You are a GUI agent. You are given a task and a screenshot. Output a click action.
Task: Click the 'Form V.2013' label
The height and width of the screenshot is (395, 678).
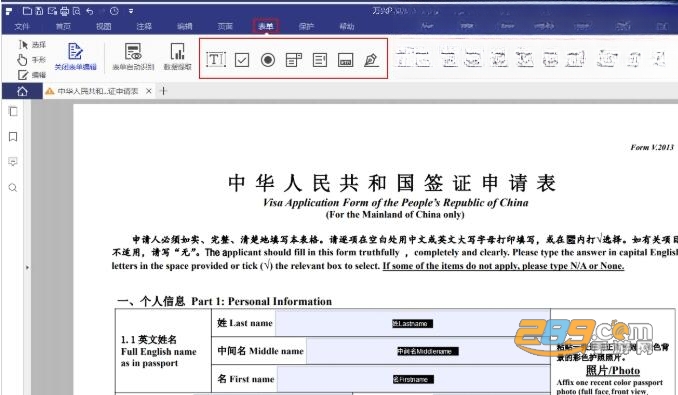[x=652, y=147]
